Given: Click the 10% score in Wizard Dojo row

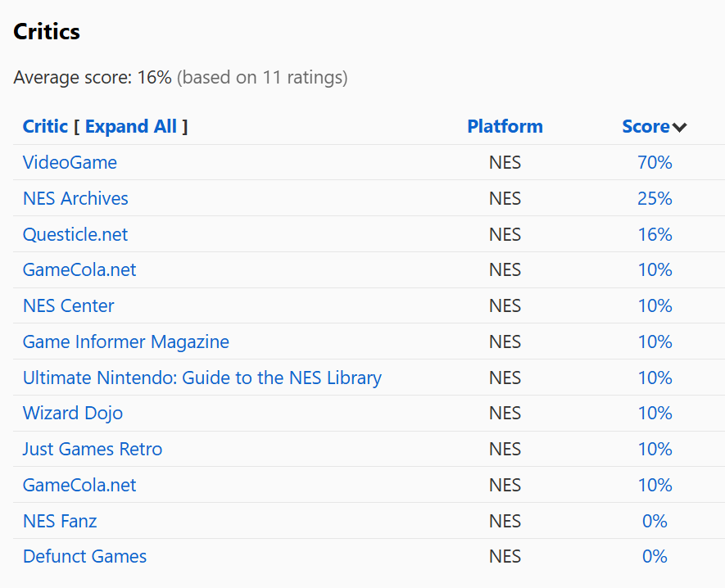Looking at the screenshot, I should 655,413.
